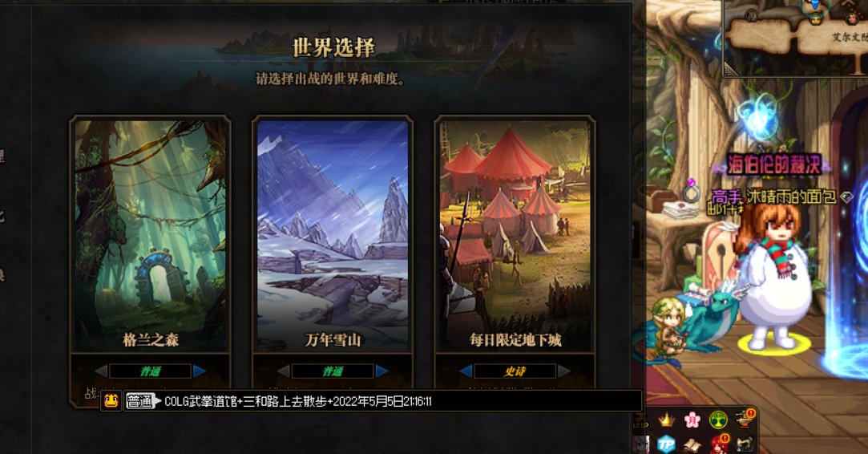Click the golden crown icon

[x=666, y=420]
